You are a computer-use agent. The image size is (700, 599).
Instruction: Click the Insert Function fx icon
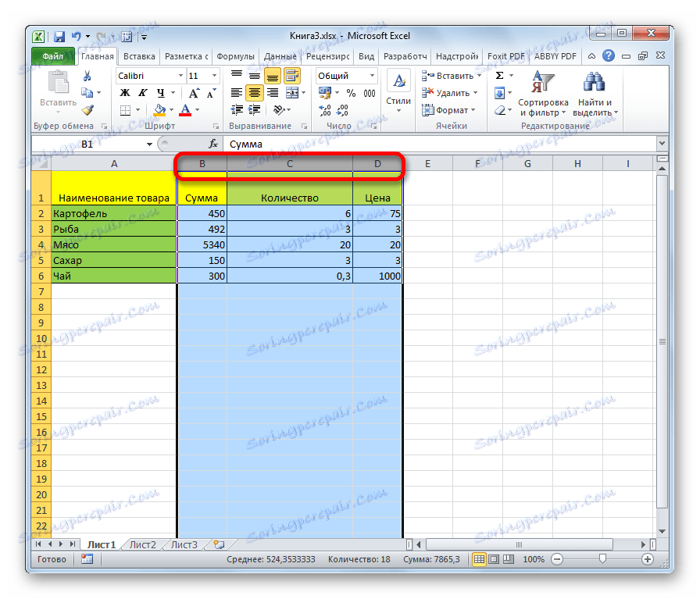click(214, 144)
